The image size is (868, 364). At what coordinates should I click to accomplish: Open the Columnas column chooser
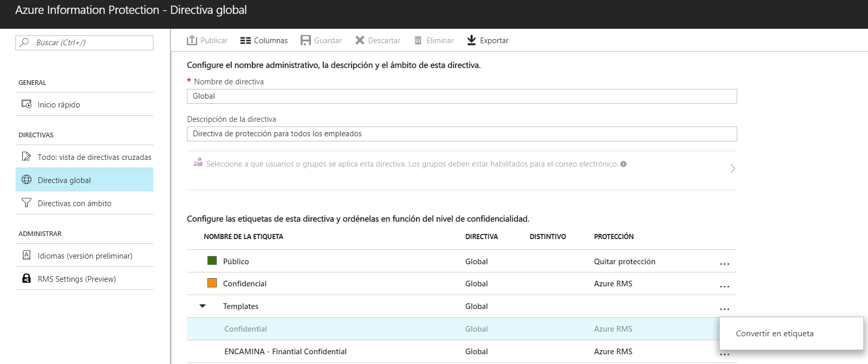click(264, 41)
